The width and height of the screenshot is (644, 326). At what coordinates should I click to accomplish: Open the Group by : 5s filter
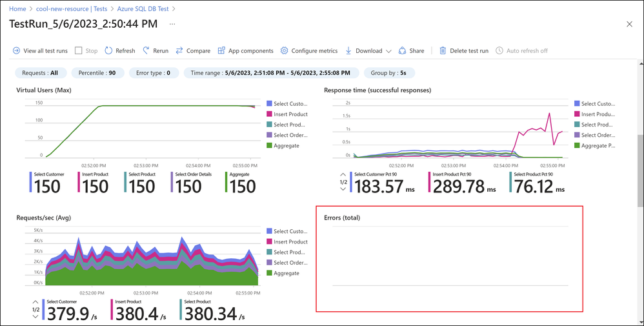(x=389, y=73)
